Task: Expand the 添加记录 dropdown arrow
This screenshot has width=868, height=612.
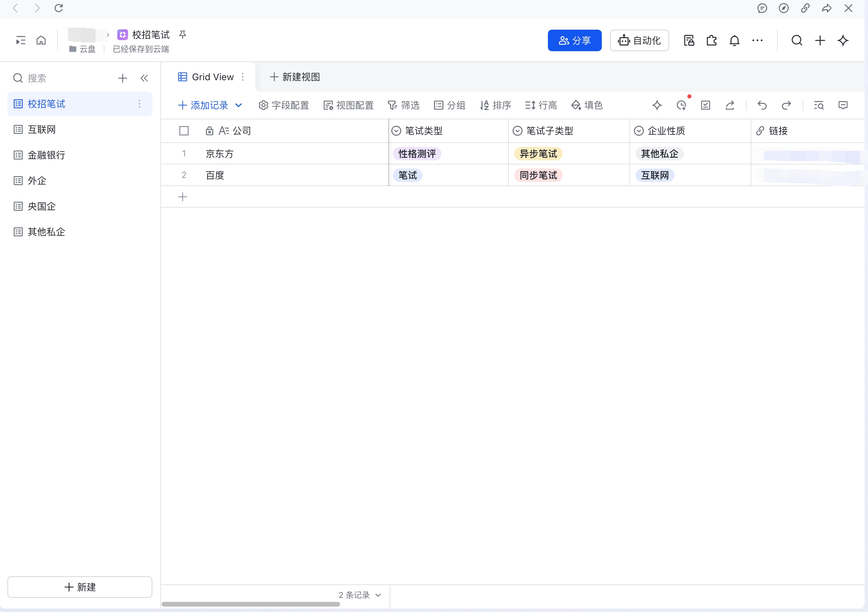Action: (x=239, y=105)
